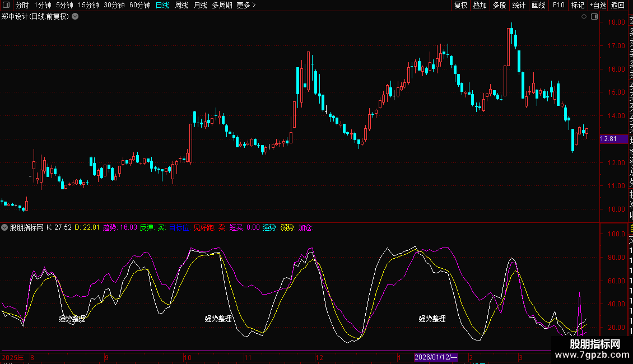Open the 更多 periods expander
This screenshot has height=364, width=633.
tap(246, 5)
